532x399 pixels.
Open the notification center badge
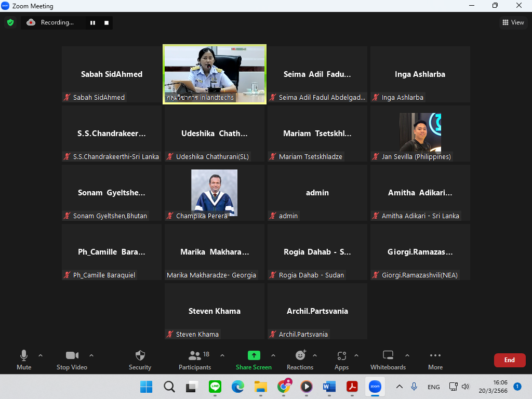coord(517,386)
